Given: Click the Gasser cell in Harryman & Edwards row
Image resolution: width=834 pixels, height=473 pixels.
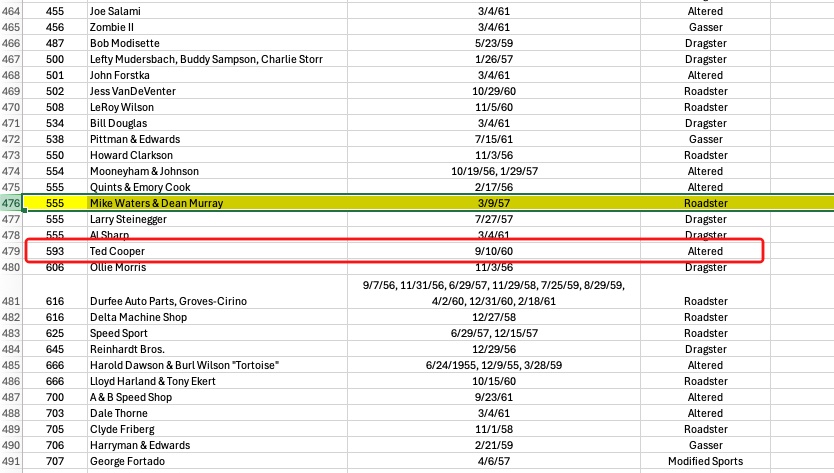Looking at the screenshot, I should click(x=705, y=445).
